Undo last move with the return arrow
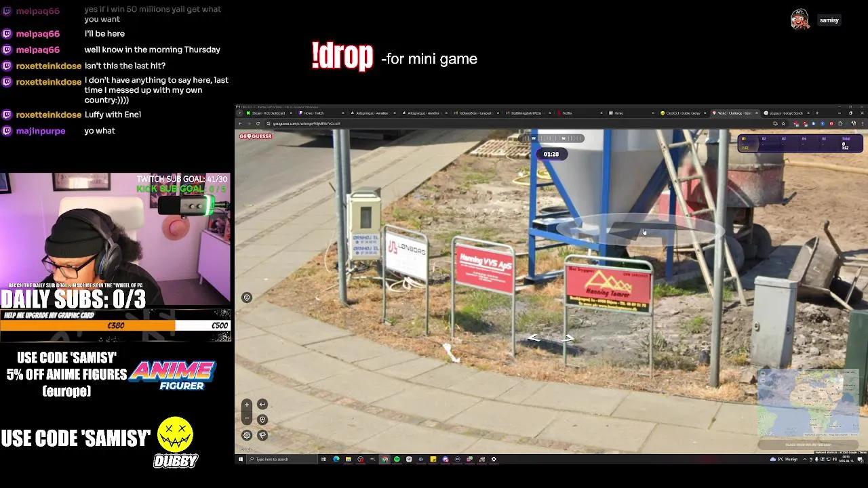 click(262, 405)
